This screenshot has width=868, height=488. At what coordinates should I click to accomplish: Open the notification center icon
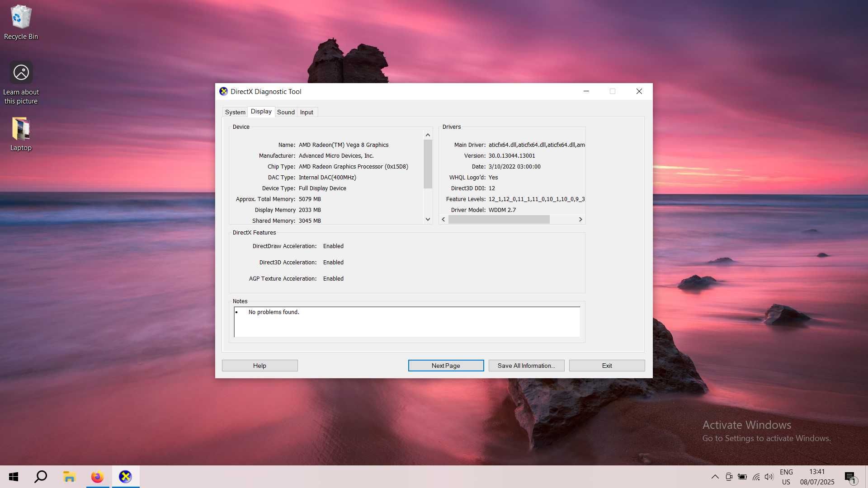(850, 477)
